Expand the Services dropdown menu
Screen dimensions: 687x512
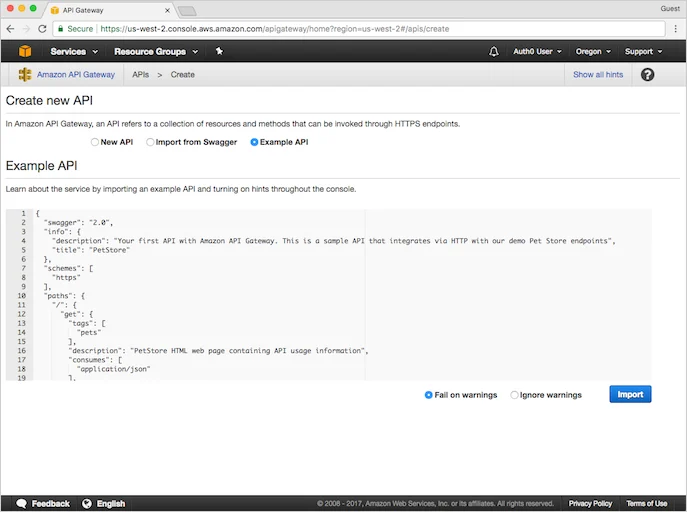[x=74, y=52]
